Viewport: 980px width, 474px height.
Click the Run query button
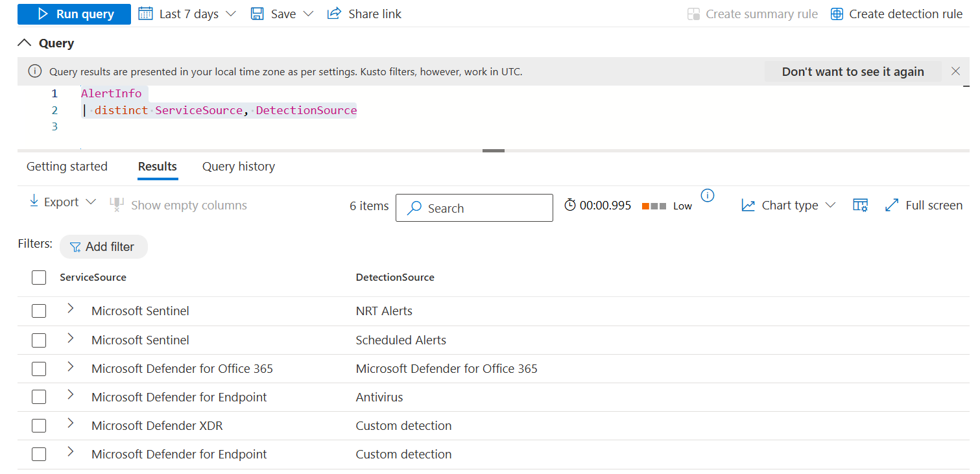point(74,14)
